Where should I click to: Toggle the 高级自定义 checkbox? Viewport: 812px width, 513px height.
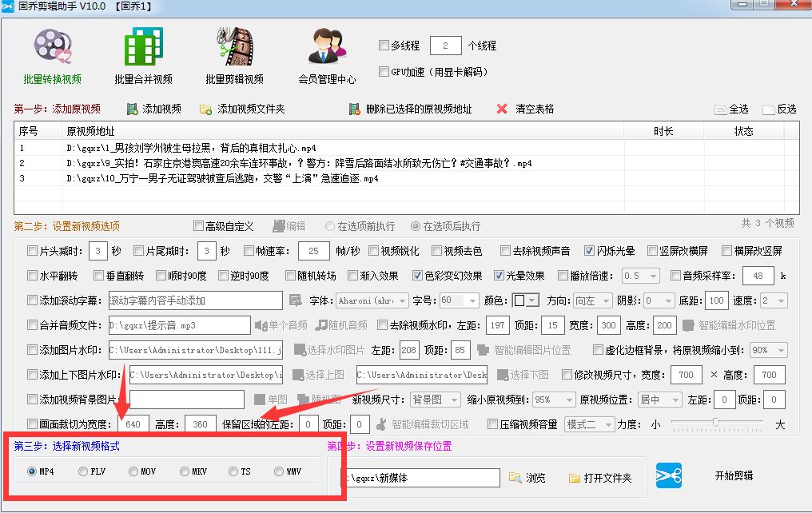198,225
